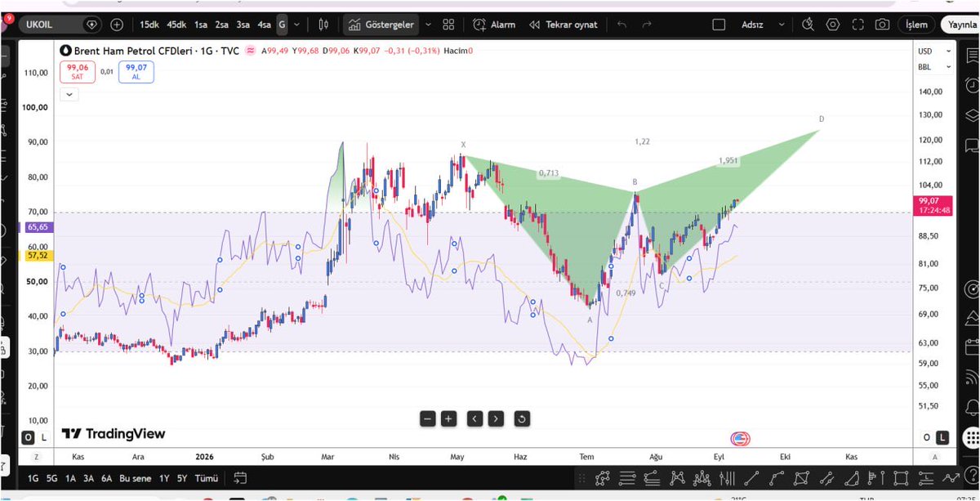Select the 1G date range
Viewport: 980px width, 501px height.
[x=33, y=478]
